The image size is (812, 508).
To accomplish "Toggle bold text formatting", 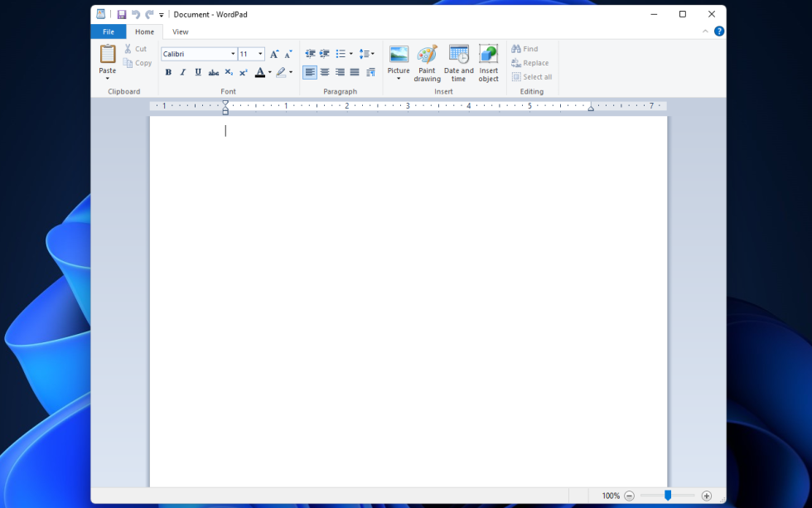I will pyautogui.click(x=168, y=72).
